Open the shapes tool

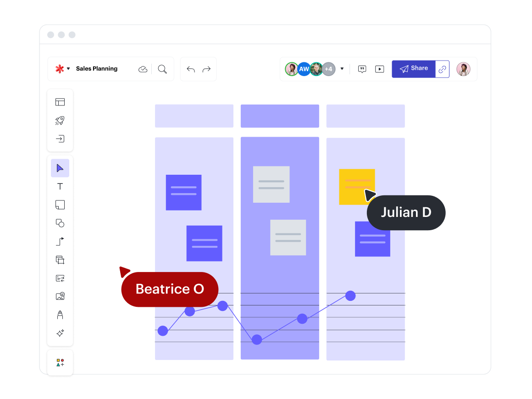coord(60,223)
